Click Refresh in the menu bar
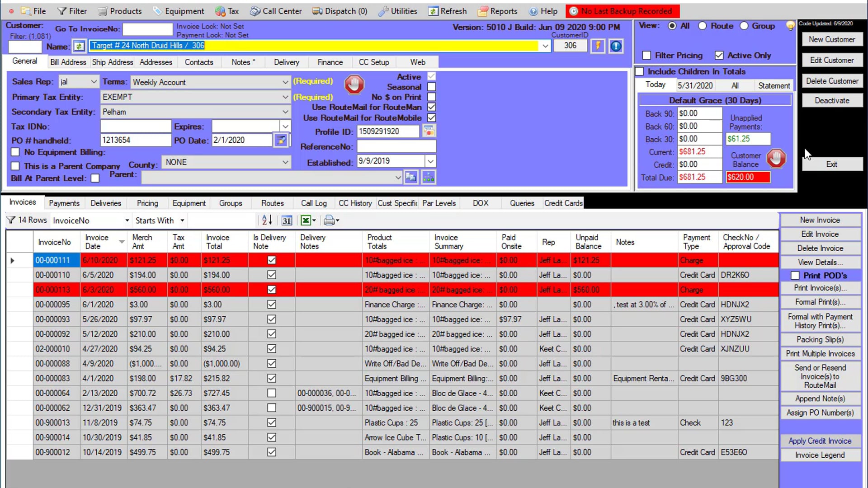Viewport: 868px width, 488px height. tap(448, 11)
